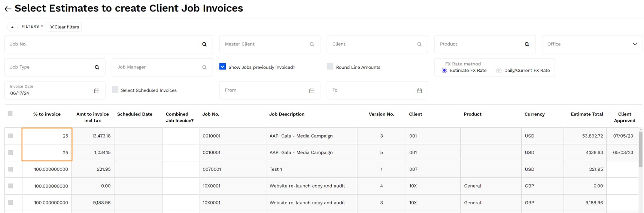This screenshot has width=644, height=213.
Task: Click the Currency column header
Action: (x=534, y=114)
